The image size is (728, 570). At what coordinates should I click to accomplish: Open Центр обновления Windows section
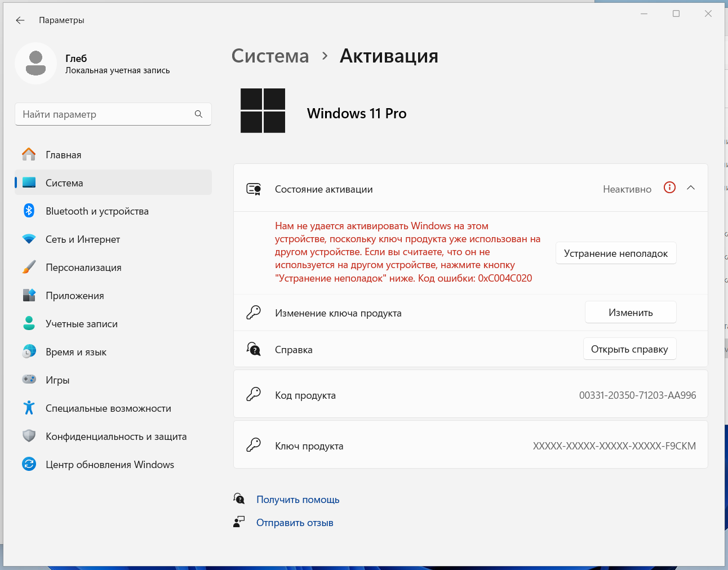point(113,464)
